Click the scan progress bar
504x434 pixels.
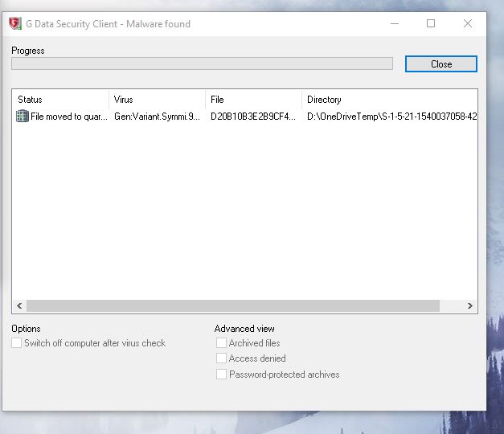pyautogui.click(x=202, y=63)
